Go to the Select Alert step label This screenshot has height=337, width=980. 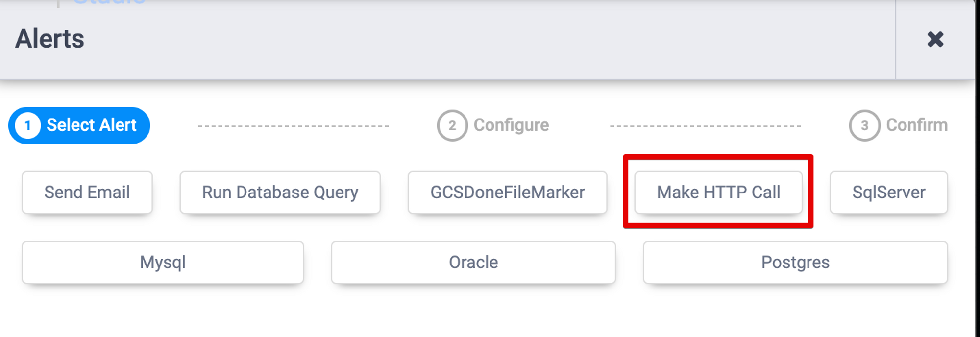pos(91,125)
